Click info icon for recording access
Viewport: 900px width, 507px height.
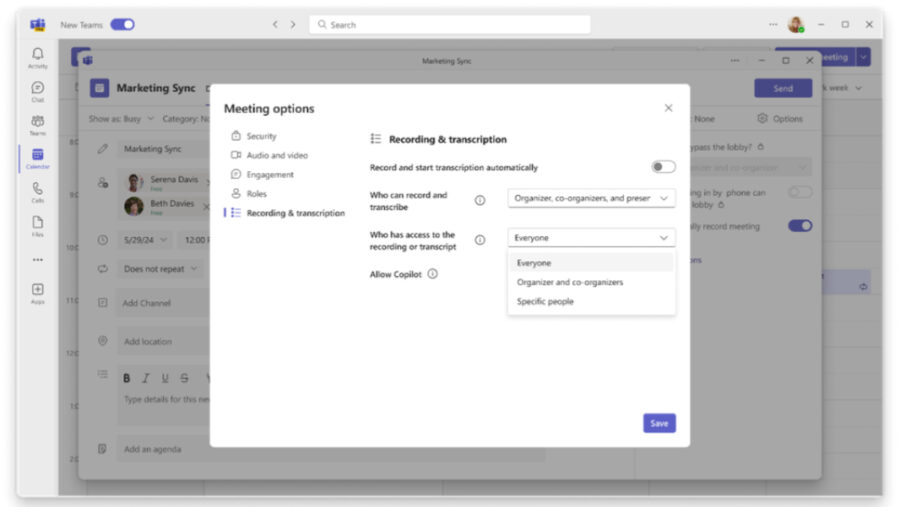(x=480, y=240)
